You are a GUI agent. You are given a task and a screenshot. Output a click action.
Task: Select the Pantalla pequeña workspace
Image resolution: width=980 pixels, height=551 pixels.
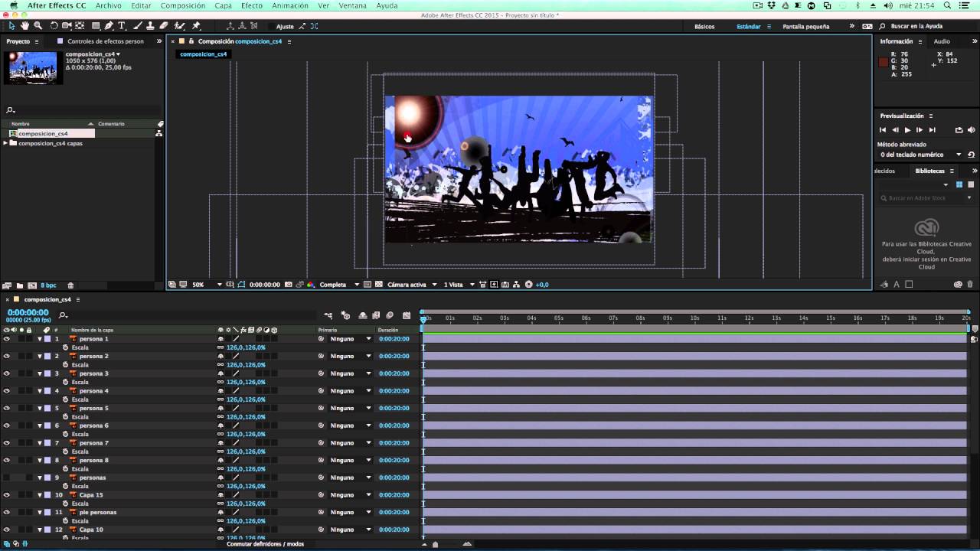(805, 26)
